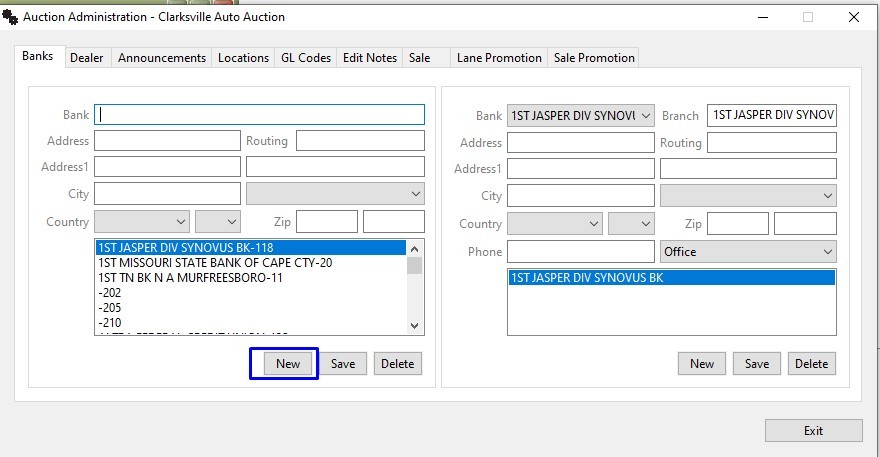
Task: Click the gear icon in the title bar
Action: (11, 17)
